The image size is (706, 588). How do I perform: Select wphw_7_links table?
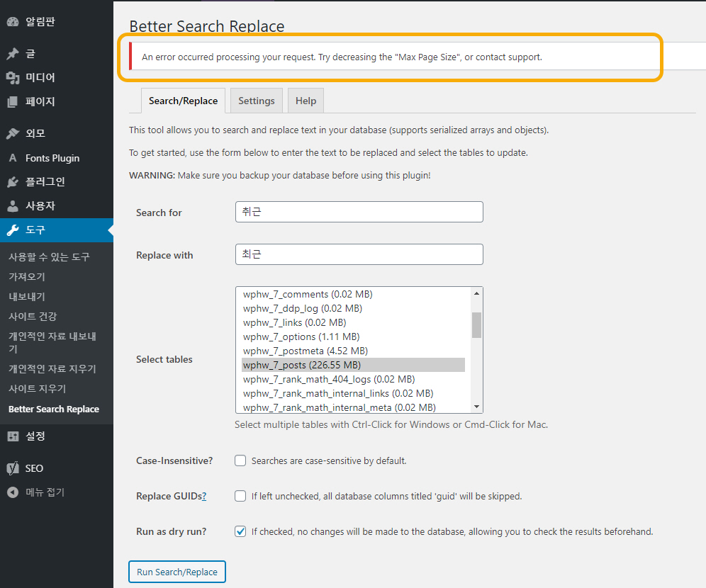click(353, 322)
